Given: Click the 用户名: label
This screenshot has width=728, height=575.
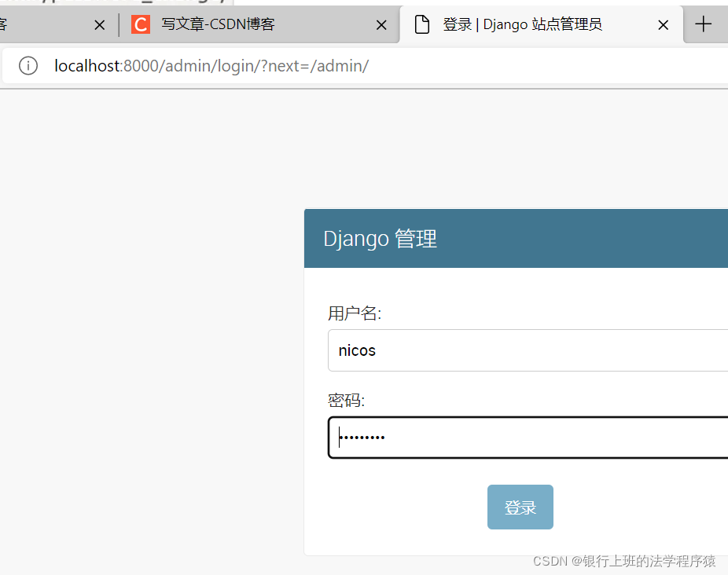Looking at the screenshot, I should coord(355,313).
